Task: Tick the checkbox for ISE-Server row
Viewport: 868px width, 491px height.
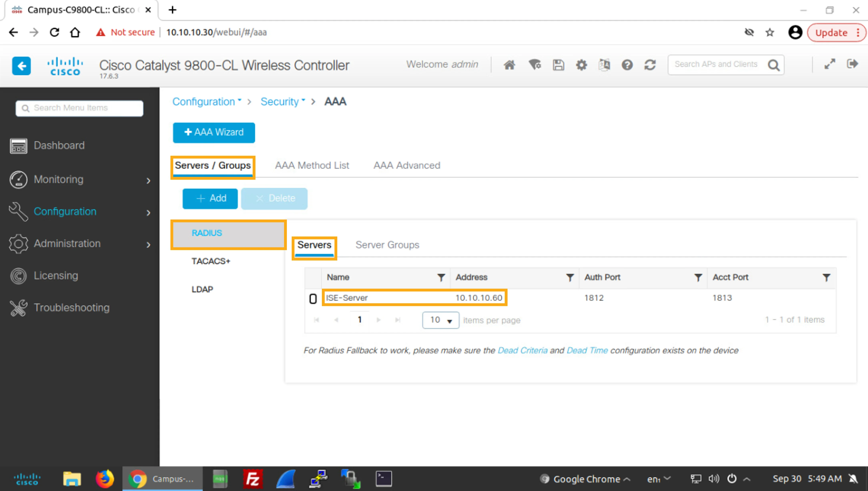Action: [313, 298]
